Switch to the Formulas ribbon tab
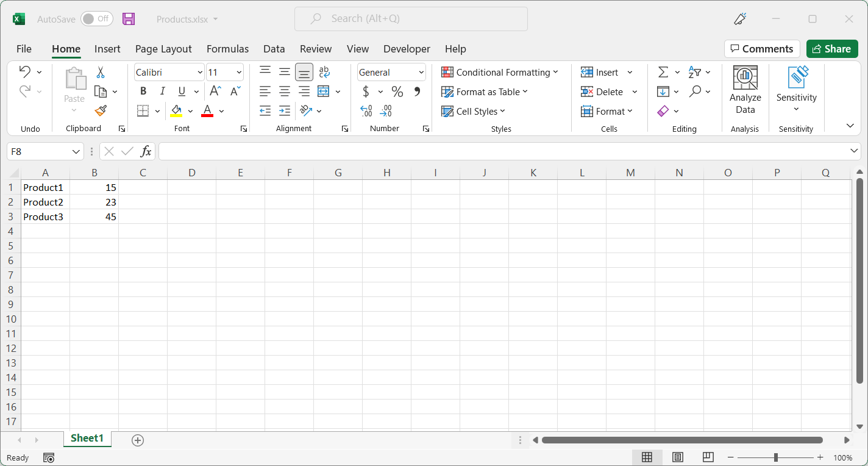Screen dimensions: 868x466 pos(227,49)
